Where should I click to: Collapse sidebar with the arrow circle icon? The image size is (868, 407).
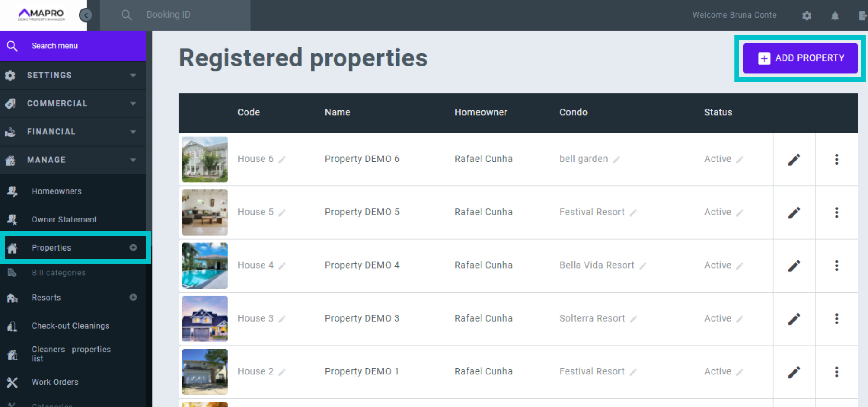coord(85,15)
